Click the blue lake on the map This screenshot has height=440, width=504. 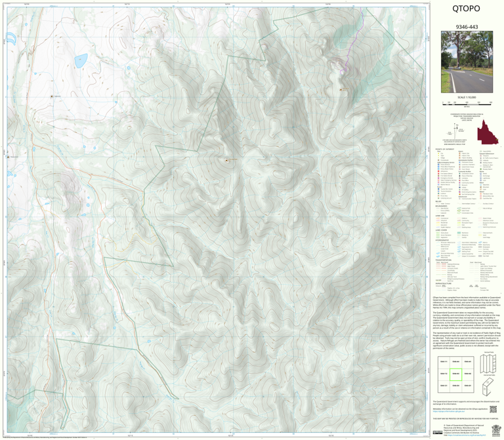tap(81, 61)
